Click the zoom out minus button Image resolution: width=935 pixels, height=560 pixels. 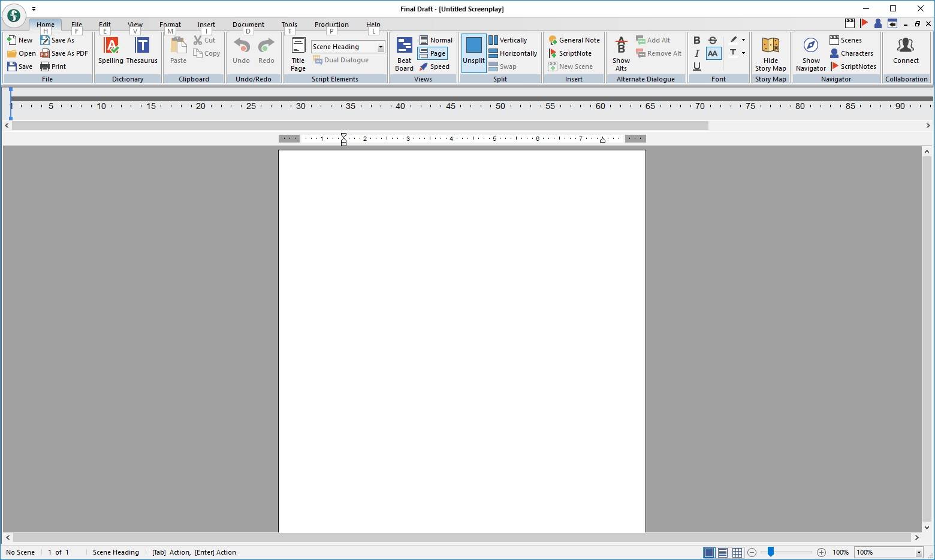752,552
